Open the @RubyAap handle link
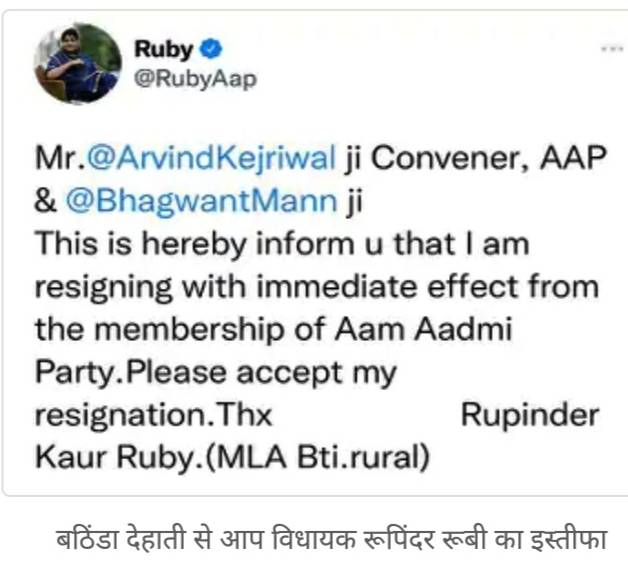Viewport: 628px width, 580px height. tap(195, 79)
